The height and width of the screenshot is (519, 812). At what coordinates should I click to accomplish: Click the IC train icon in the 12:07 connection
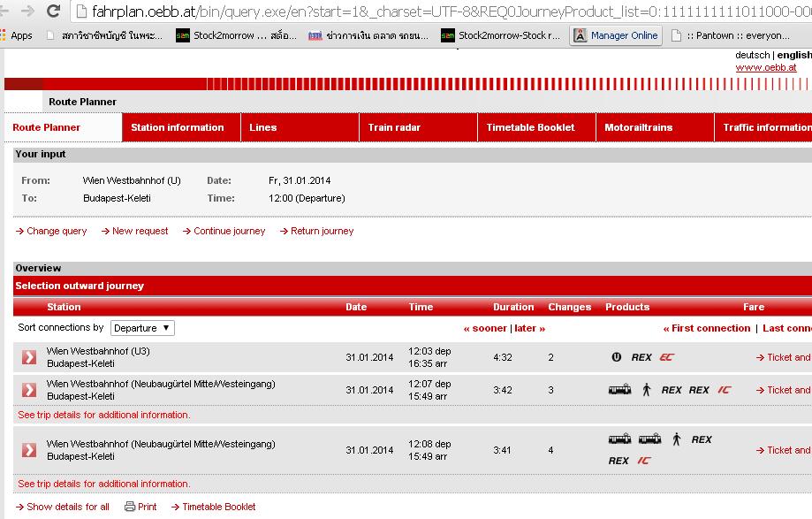coord(724,390)
